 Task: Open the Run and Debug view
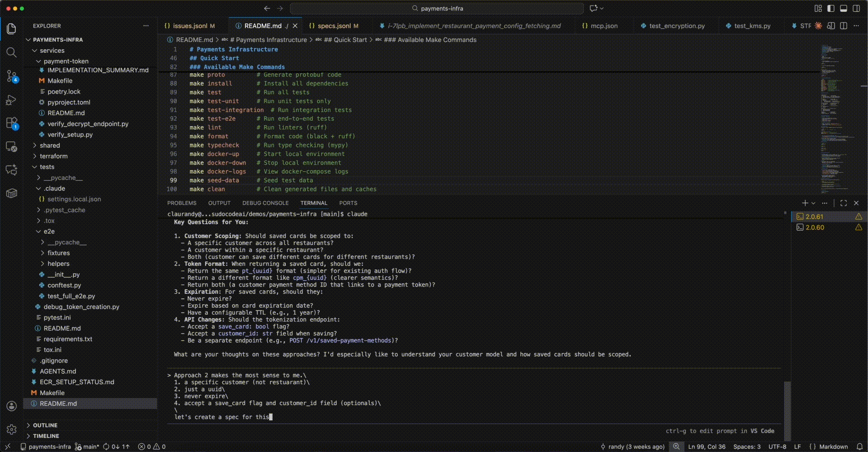tap(11, 99)
